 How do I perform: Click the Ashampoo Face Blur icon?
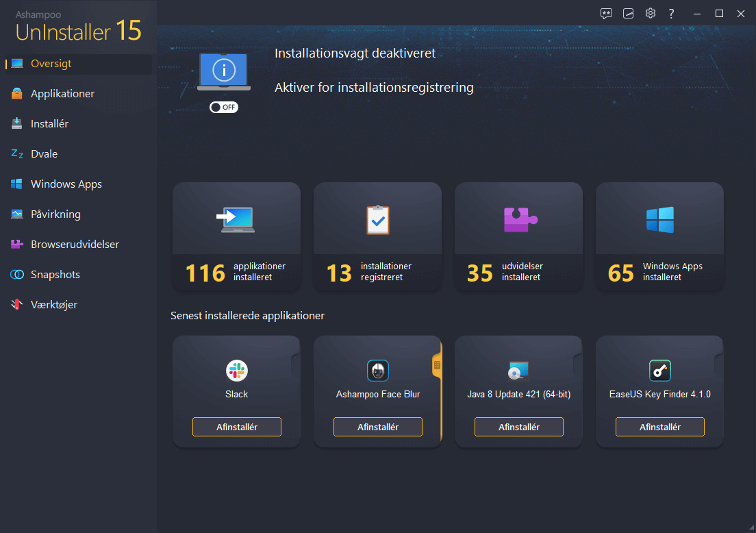(377, 371)
